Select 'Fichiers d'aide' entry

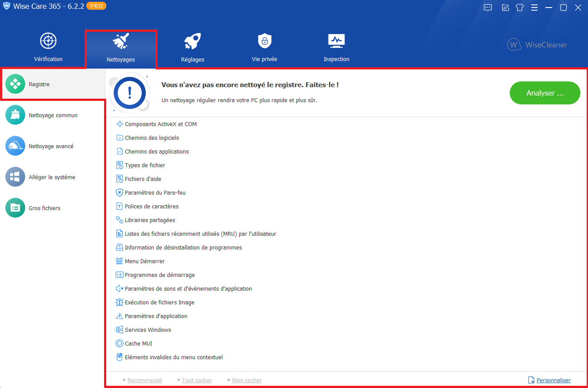point(143,179)
